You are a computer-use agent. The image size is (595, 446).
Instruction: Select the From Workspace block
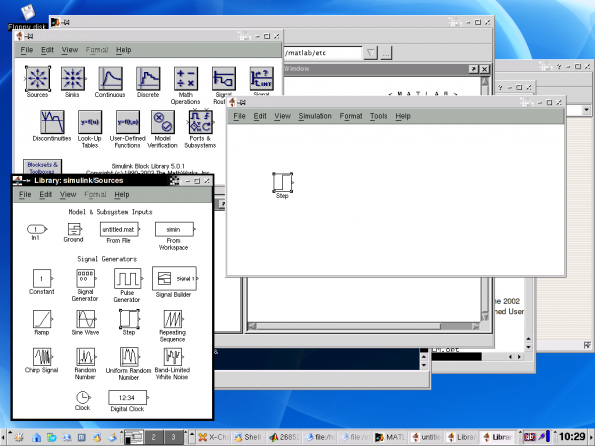point(174,229)
